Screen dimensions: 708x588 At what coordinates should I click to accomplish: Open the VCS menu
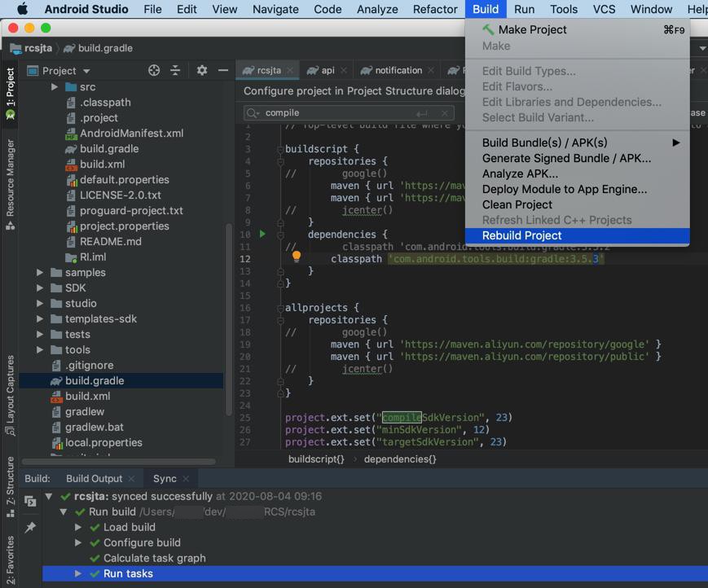coord(604,9)
